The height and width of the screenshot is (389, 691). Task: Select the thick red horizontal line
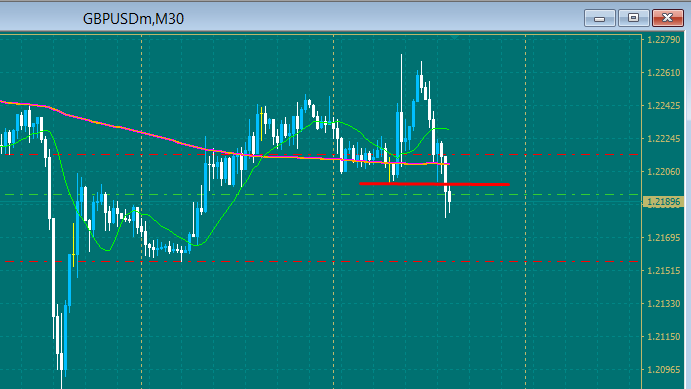click(435, 184)
